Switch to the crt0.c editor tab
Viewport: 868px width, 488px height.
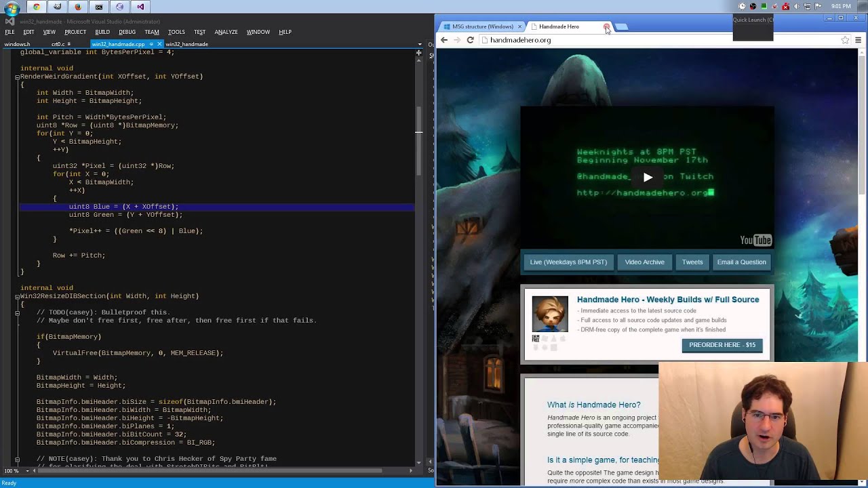point(58,44)
